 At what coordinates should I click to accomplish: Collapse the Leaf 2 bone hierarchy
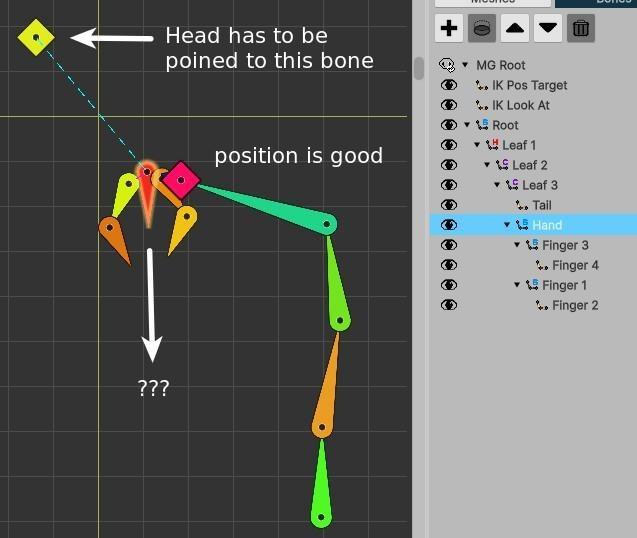pyautogui.click(x=487, y=165)
